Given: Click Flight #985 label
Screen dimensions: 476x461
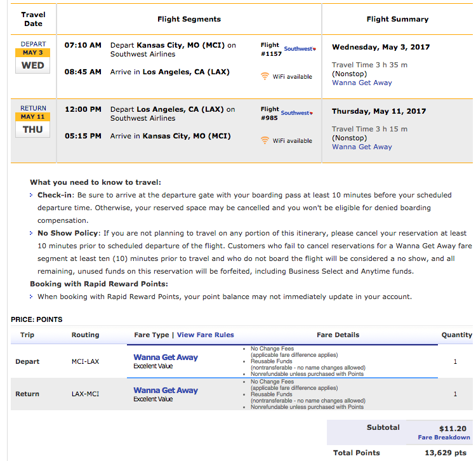Looking at the screenshot, I should (x=270, y=113).
